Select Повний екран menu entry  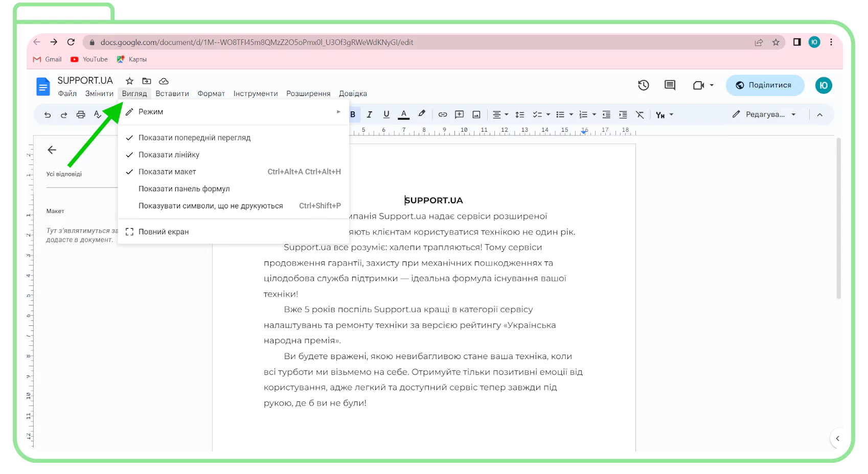(234, 232)
